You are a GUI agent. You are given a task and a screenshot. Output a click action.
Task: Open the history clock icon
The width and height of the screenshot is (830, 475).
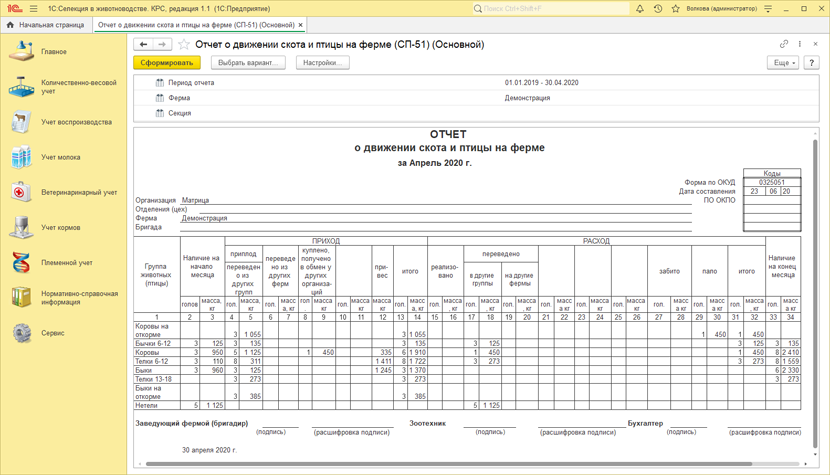coord(658,9)
